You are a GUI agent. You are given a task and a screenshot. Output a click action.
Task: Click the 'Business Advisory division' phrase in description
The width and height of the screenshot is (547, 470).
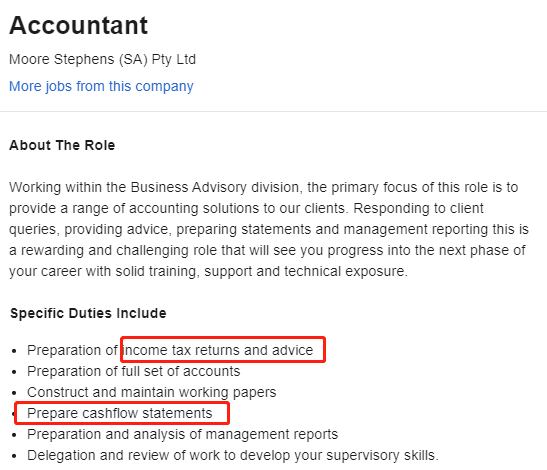(x=215, y=187)
